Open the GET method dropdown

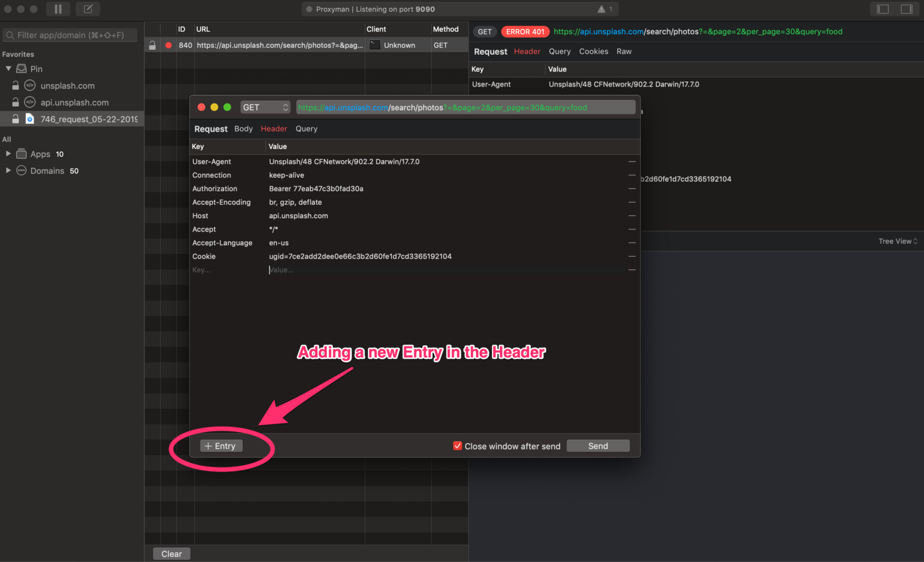coord(265,107)
